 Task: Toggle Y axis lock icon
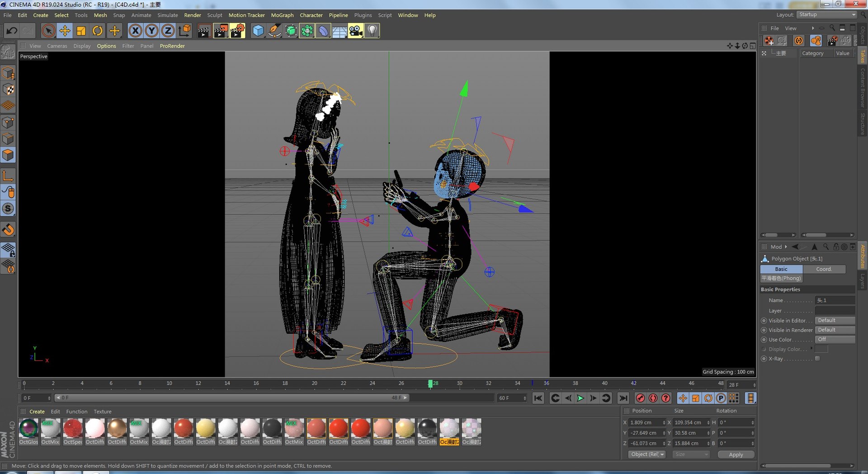(151, 31)
